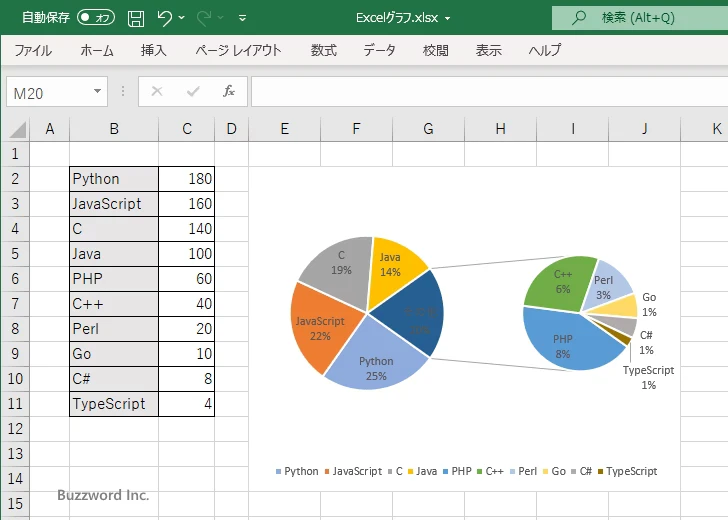Click the Cancel (X) formula icon
Screen dimensions: 728x520
(x=157, y=91)
